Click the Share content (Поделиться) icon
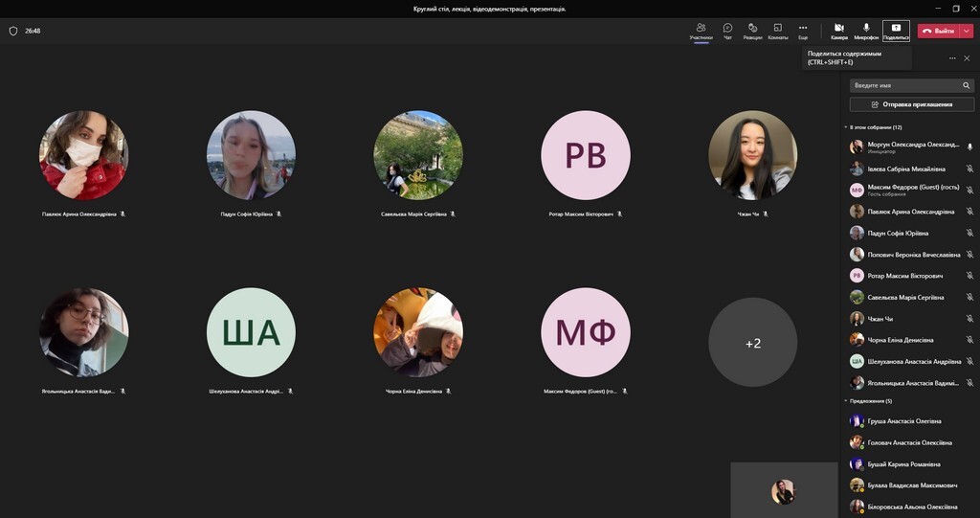 (x=896, y=31)
